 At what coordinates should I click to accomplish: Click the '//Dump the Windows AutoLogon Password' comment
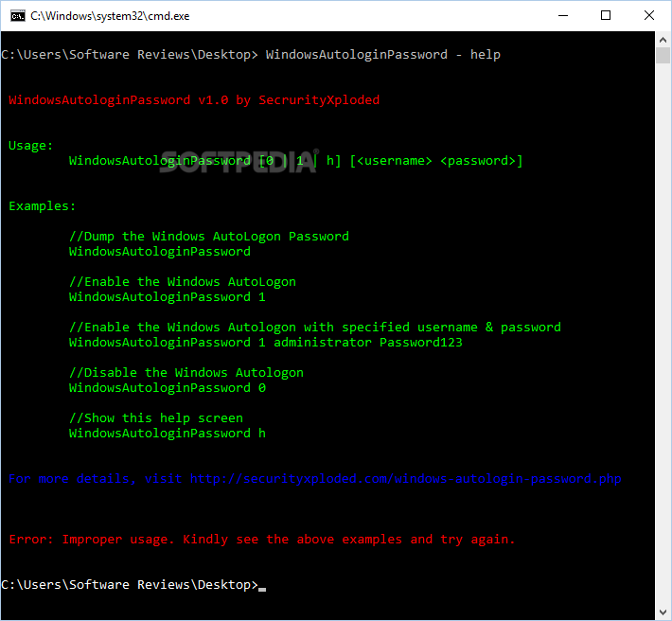(209, 237)
